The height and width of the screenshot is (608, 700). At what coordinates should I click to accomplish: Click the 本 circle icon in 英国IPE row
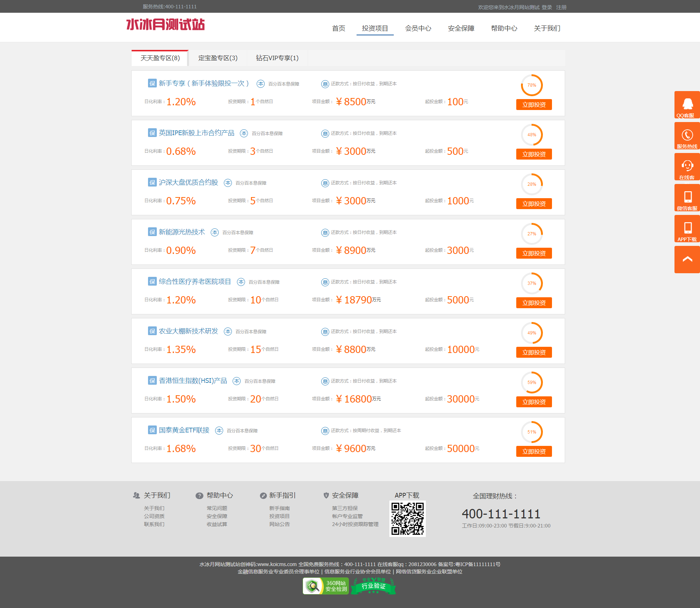pos(244,133)
